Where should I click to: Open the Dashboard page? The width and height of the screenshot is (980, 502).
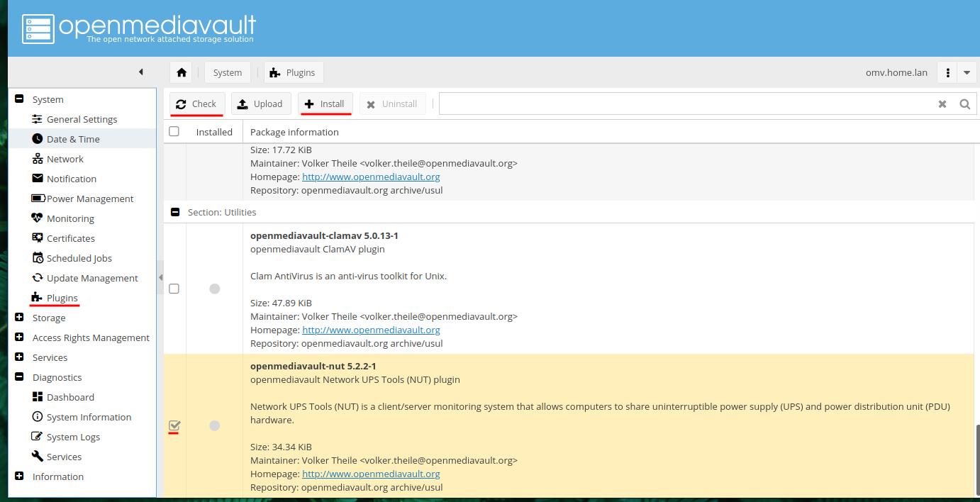[70, 397]
